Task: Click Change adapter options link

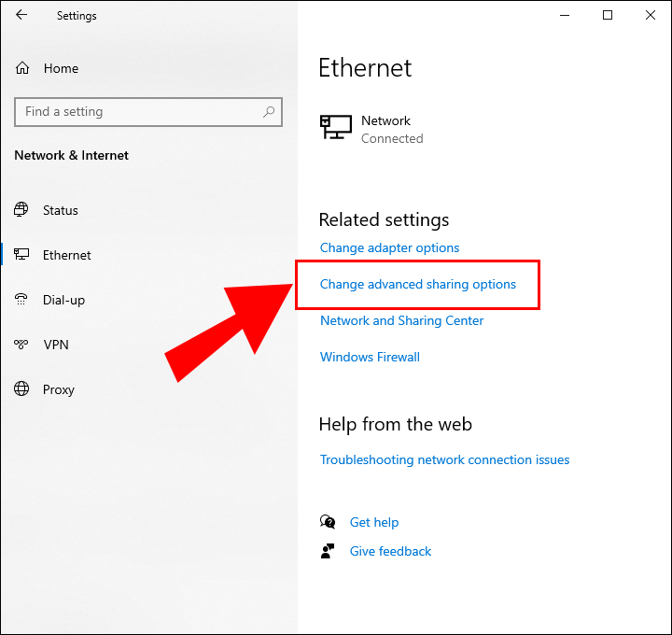Action: click(389, 247)
